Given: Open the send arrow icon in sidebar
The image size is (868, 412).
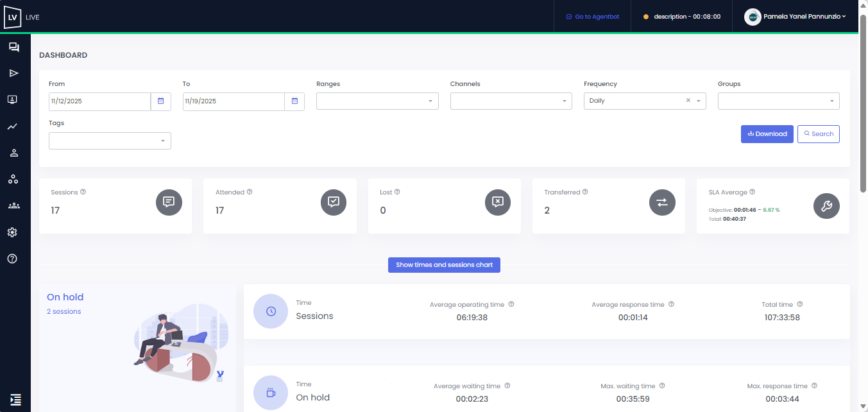Looking at the screenshot, I should (13, 73).
